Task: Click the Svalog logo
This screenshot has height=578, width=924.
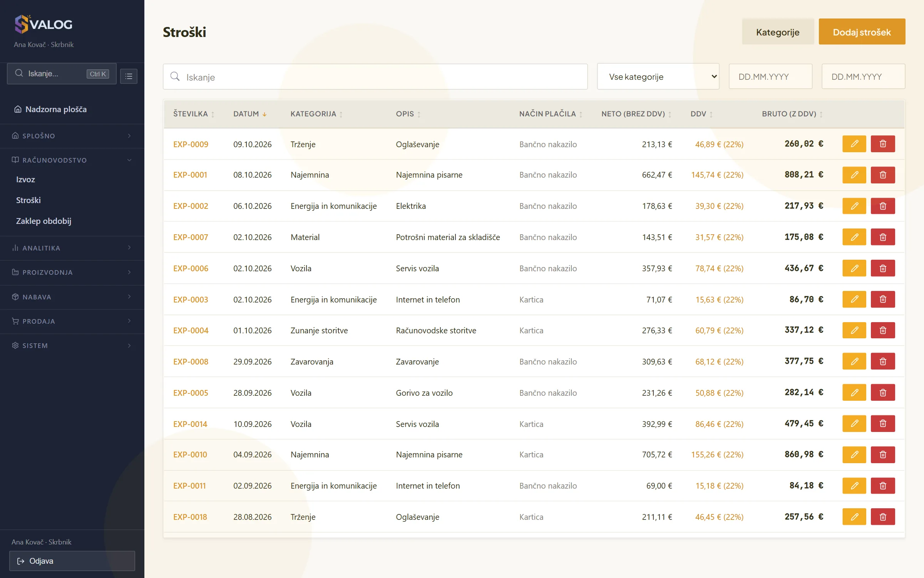Action: click(x=43, y=24)
